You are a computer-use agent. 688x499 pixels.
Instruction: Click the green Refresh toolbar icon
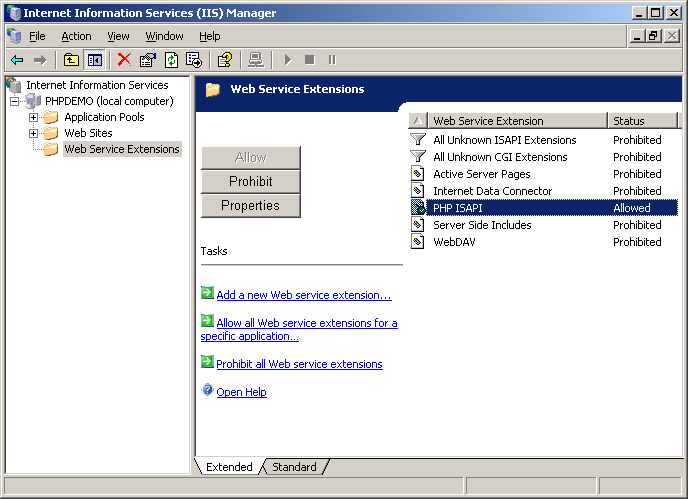(171, 60)
